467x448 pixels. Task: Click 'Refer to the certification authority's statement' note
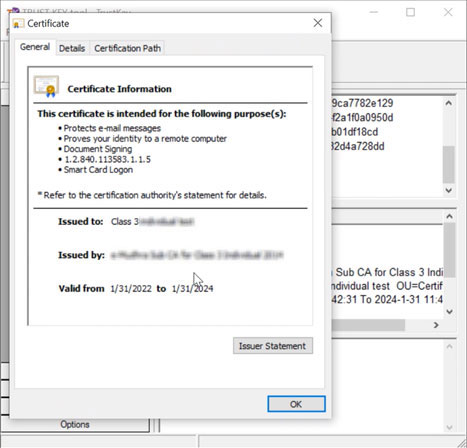pos(152,195)
